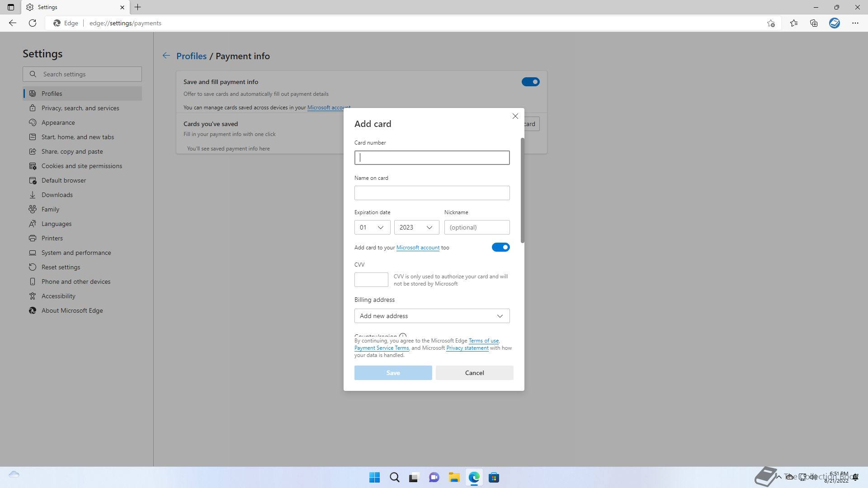Open Settings and more ellipsis menu

pyautogui.click(x=855, y=23)
